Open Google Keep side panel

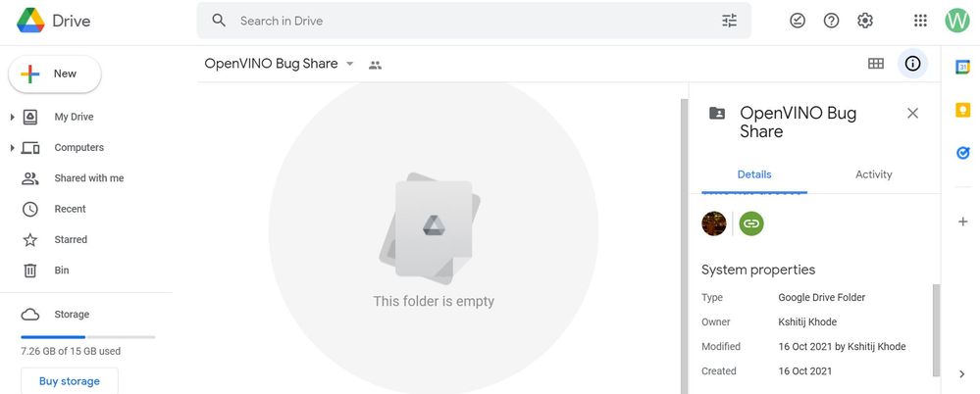962,110
